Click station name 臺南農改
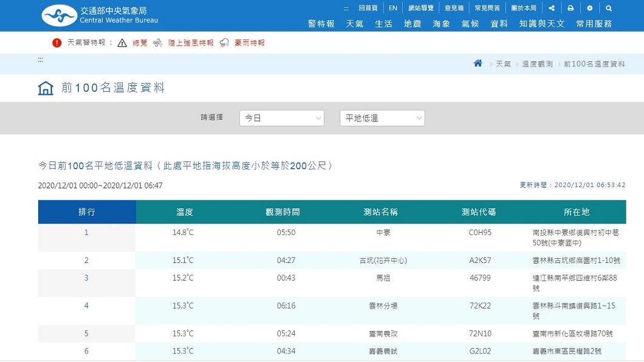This screenshot has height=362, width=644. coord(383,334)
